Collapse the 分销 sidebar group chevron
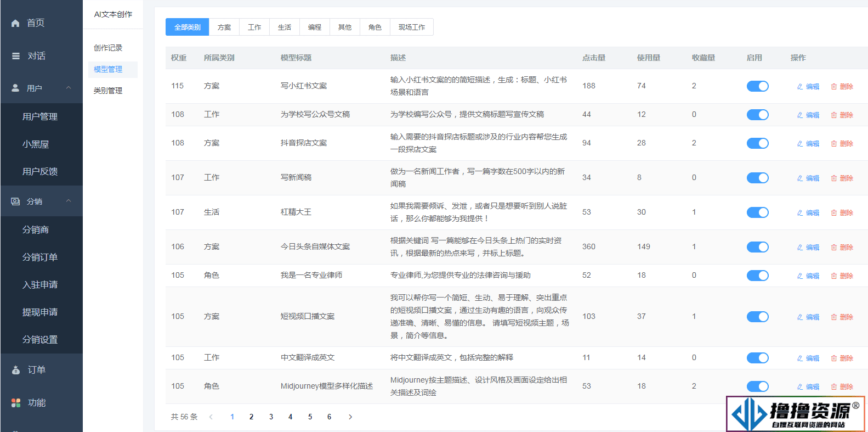This screenshot has width=868, height=432. (69, 201)
